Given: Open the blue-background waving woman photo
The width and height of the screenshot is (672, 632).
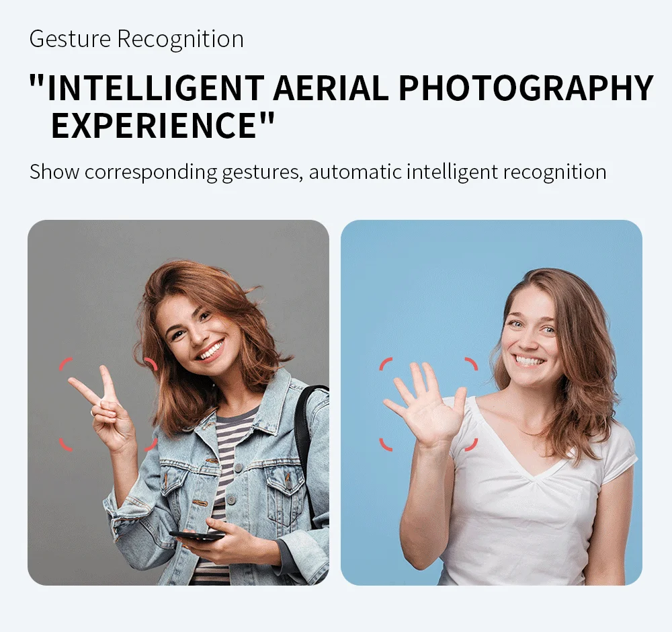Looking at the screenshot, I should (x=492, y=403).
